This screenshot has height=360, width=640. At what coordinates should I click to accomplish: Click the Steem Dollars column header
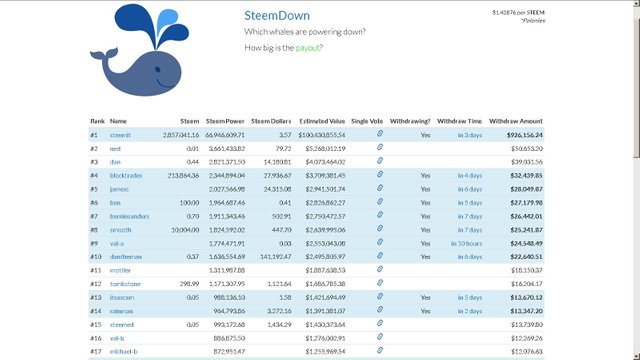(x=271, y=121)
